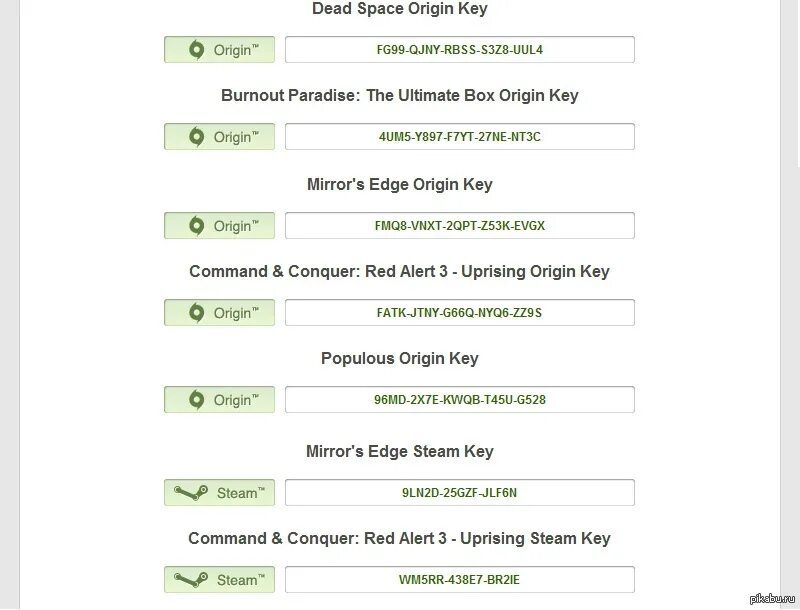Screen dimensions: 800x610
Task: Click the pikabu.ru watermark
Action: (772, 599)
